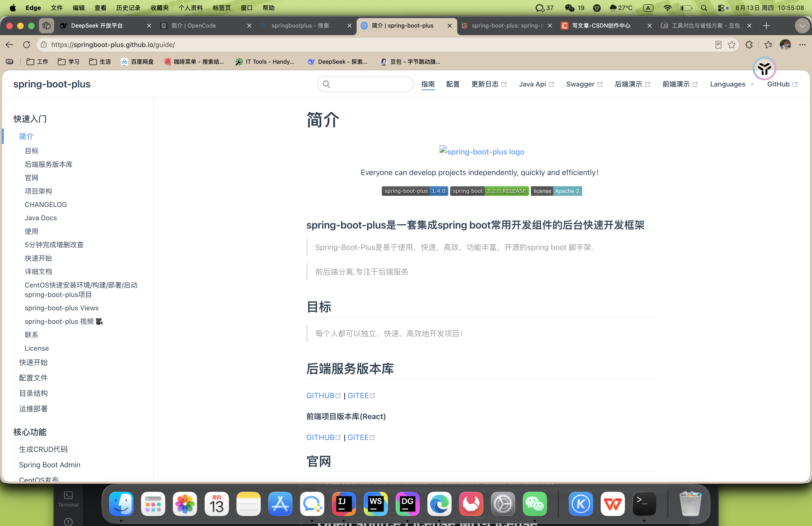Open the 配置 navbar link
This screenshot has width=812, height=526.
(x=453, y=84)
